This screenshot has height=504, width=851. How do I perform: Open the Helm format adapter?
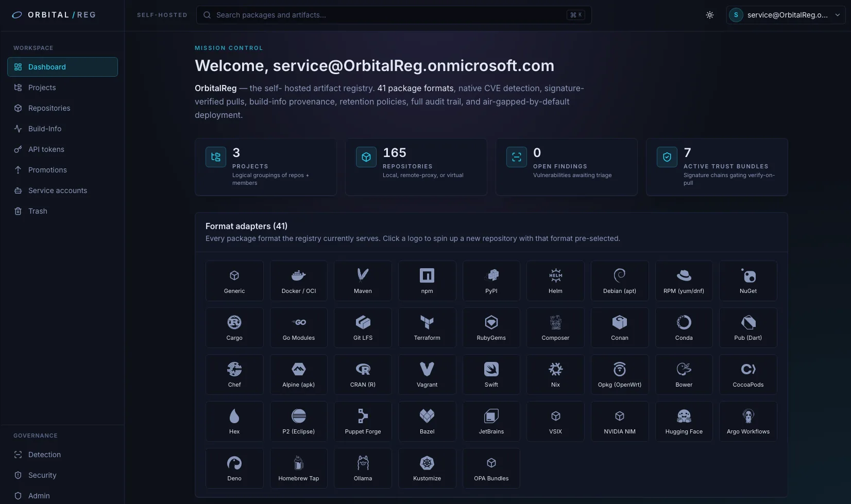point(555,281)
